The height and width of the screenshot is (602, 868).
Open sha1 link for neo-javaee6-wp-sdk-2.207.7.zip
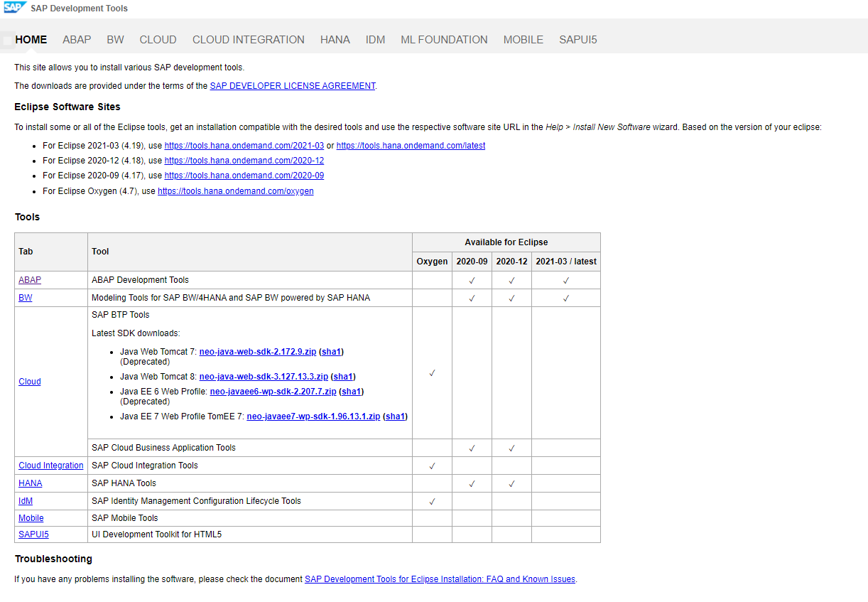pyautogui.click(x=352, y=392)
